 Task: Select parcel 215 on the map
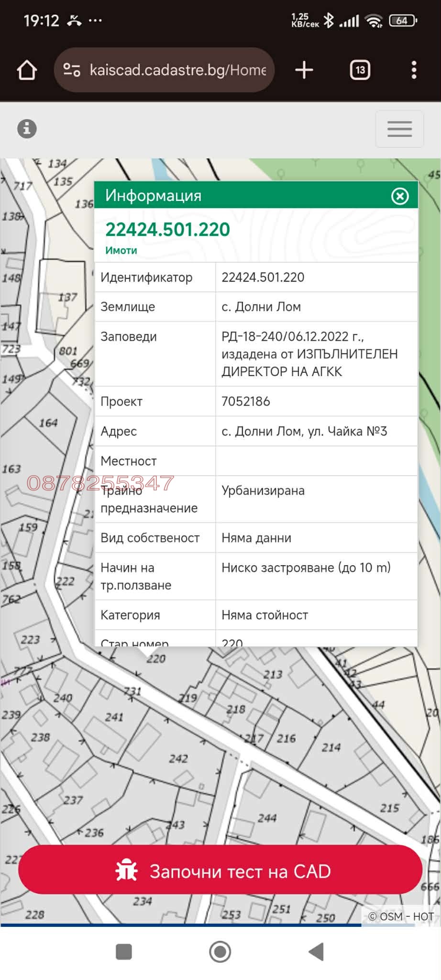(x=389, y=808)
